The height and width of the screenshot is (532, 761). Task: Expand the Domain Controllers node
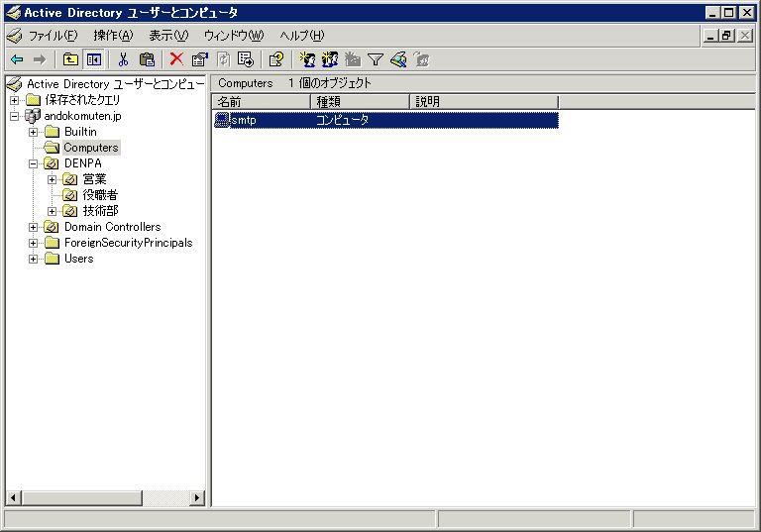[33, 227]
